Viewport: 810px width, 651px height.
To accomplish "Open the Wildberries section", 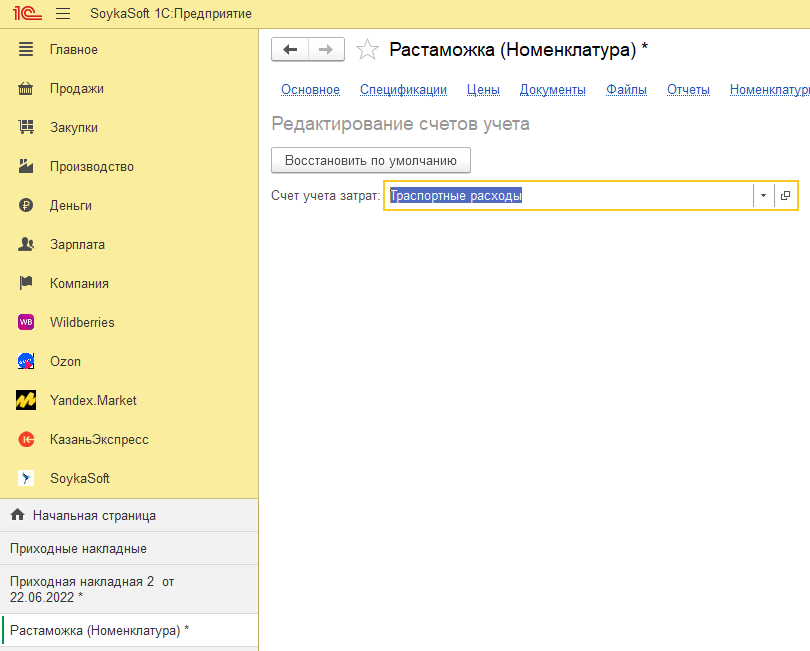I will coord(82,322).
